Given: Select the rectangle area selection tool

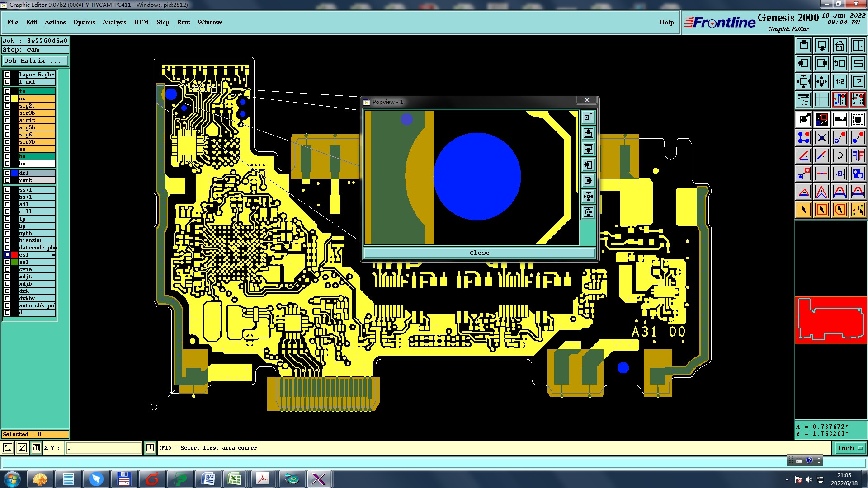Looking at the screenshot, I should pos(822,209).
